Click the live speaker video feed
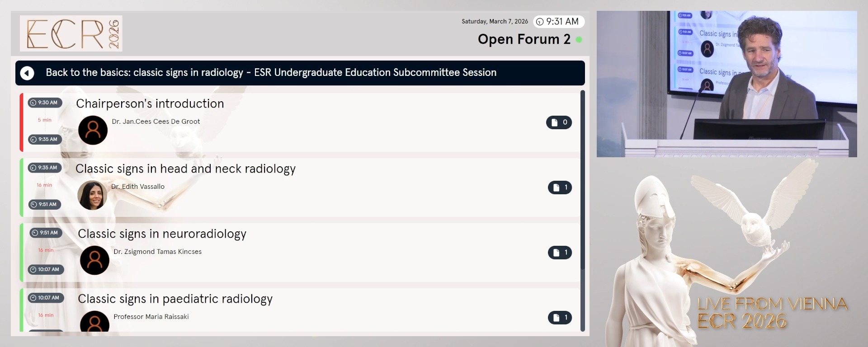Screen dimensions: 868x347 726,84
